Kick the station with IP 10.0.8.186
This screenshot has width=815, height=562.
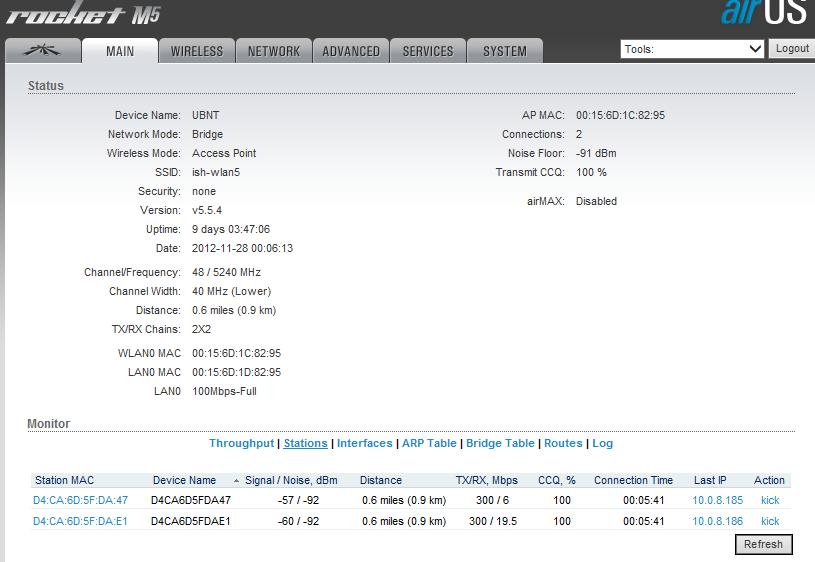pos(769,521)
